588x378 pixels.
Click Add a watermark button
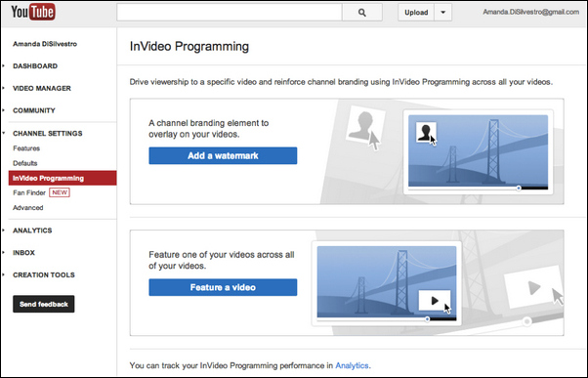tap(223, 155)
